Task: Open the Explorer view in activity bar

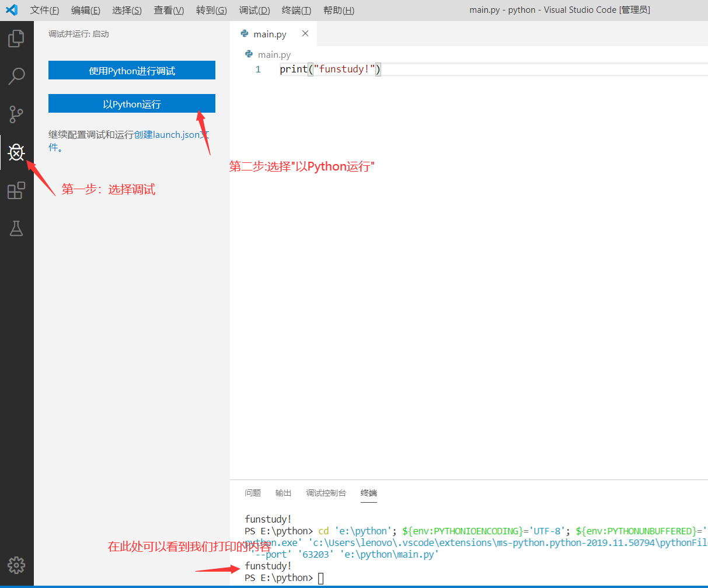Action: (16, 39)
